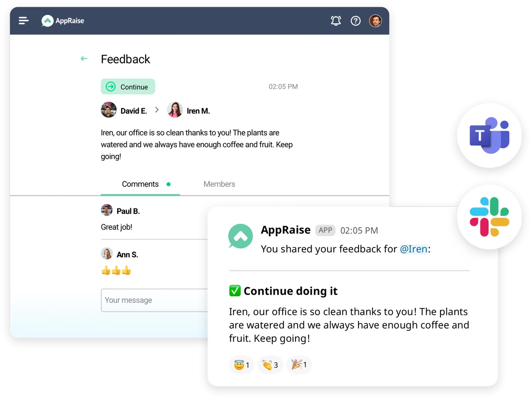532x399 pixels.
Task: Click the Microsoft Teams icon
Action: (x=489, y=135)
